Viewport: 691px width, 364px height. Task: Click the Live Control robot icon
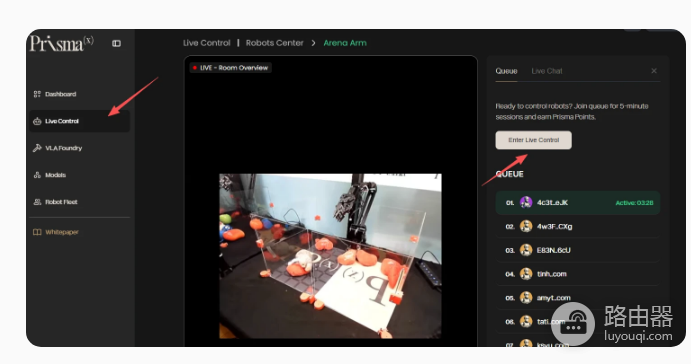(37, 121)
